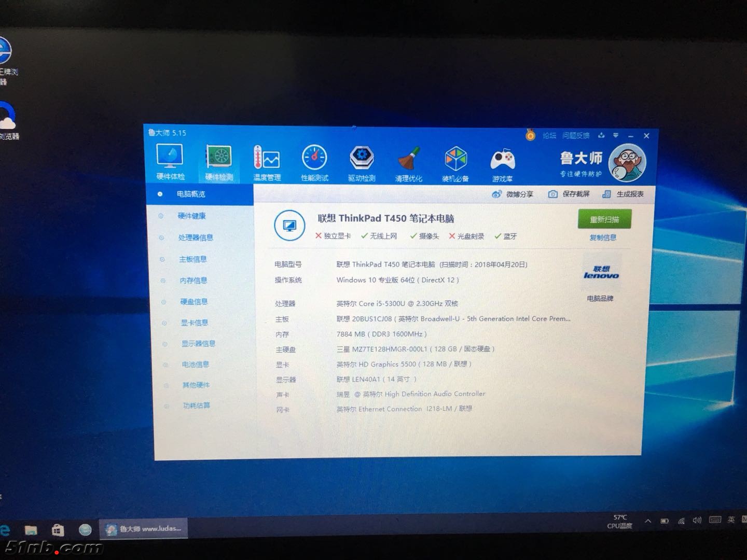The height and width of the screenshot is (560, 747).
Task: Click the Windows 10 专业版 operating system value
Action: pos(397,280)
